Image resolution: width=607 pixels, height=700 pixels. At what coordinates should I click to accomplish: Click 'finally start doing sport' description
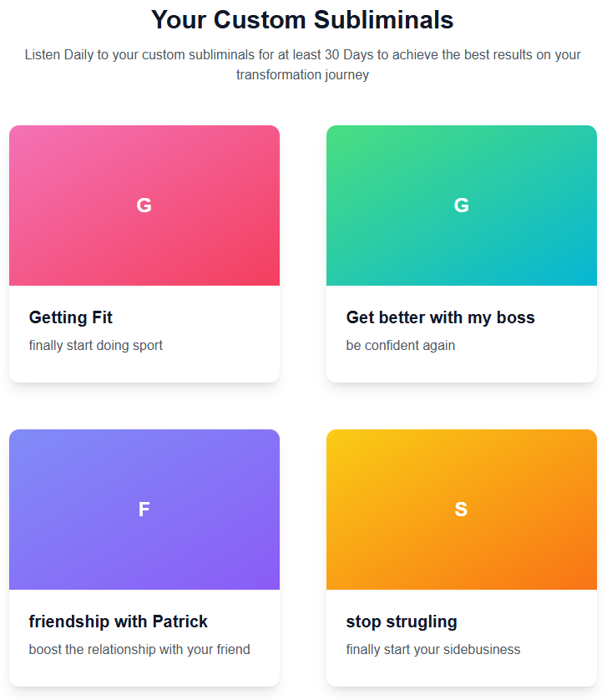(x=95, y=346)
